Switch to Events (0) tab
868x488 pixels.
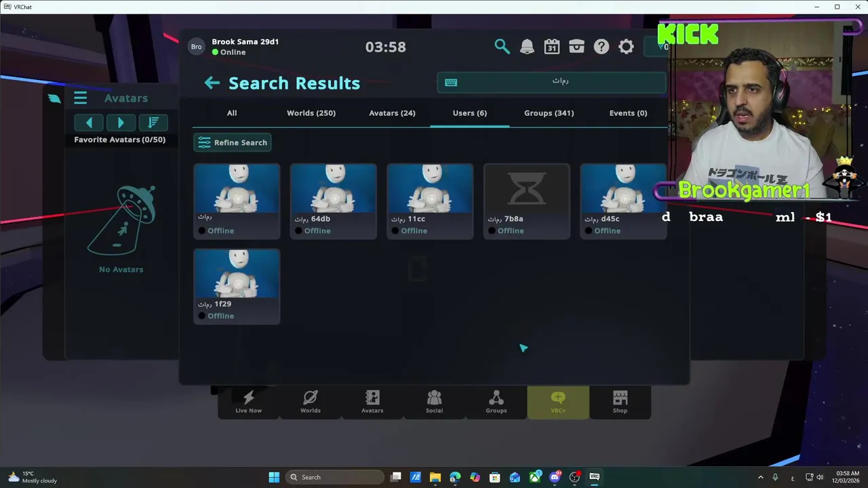628,113
